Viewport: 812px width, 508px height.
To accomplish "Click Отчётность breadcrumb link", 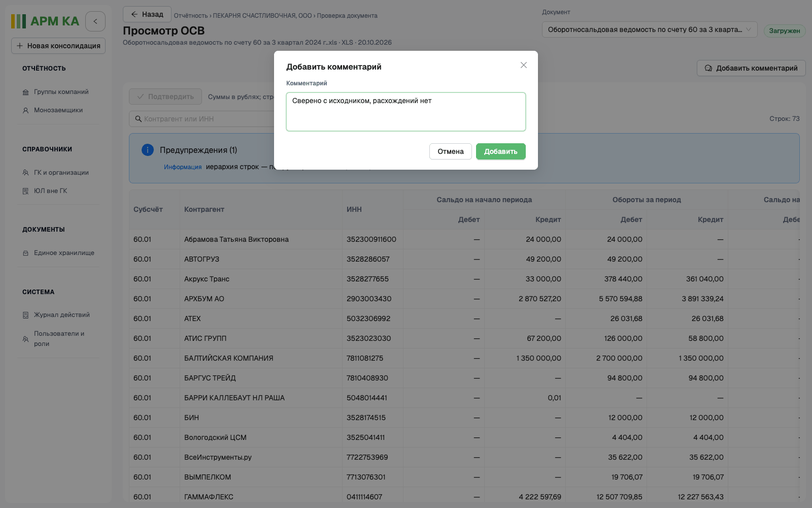I will coord(191,16).
